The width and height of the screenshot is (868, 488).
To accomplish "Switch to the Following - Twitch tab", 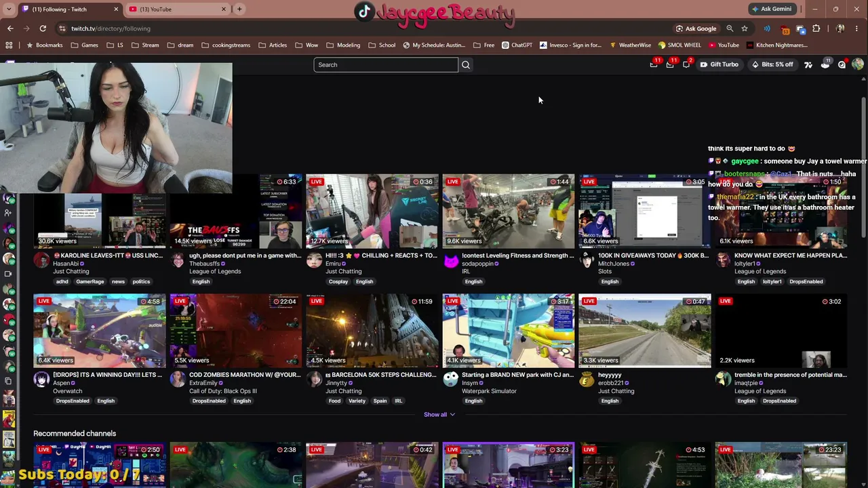I will [x=69, y=9].
